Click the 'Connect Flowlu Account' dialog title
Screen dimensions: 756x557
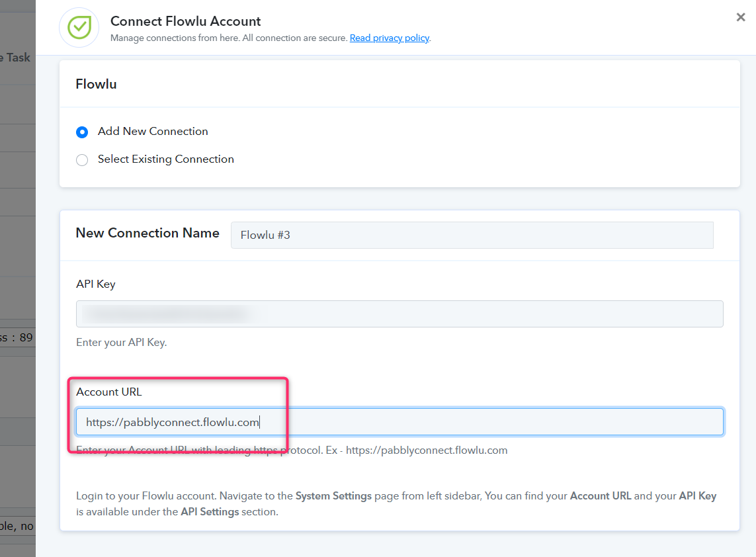[186, 21]
